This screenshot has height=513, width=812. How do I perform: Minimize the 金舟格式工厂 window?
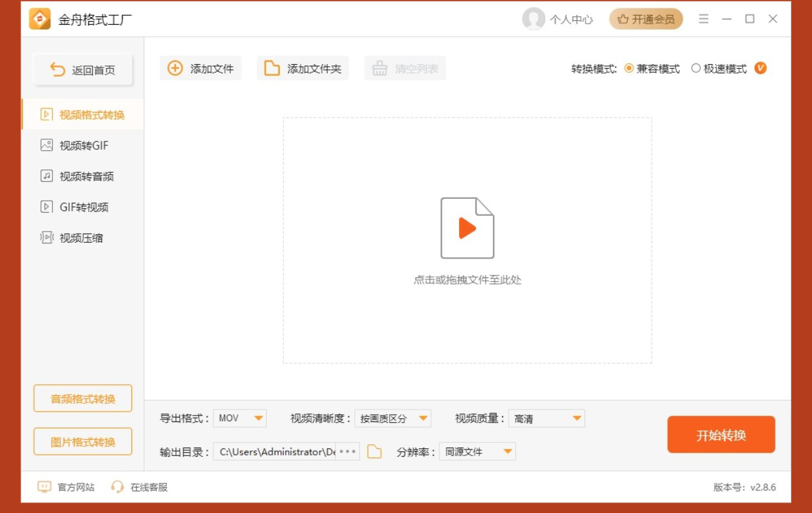[726, 19]
